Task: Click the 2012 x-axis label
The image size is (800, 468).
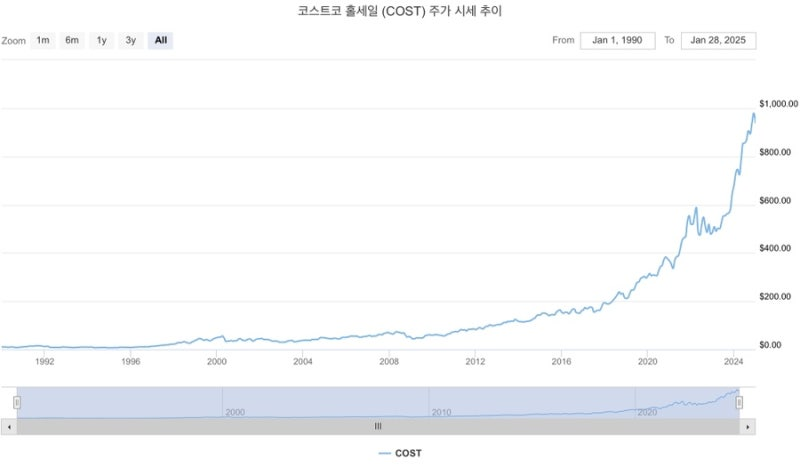Action: click(x=475, y=361)
